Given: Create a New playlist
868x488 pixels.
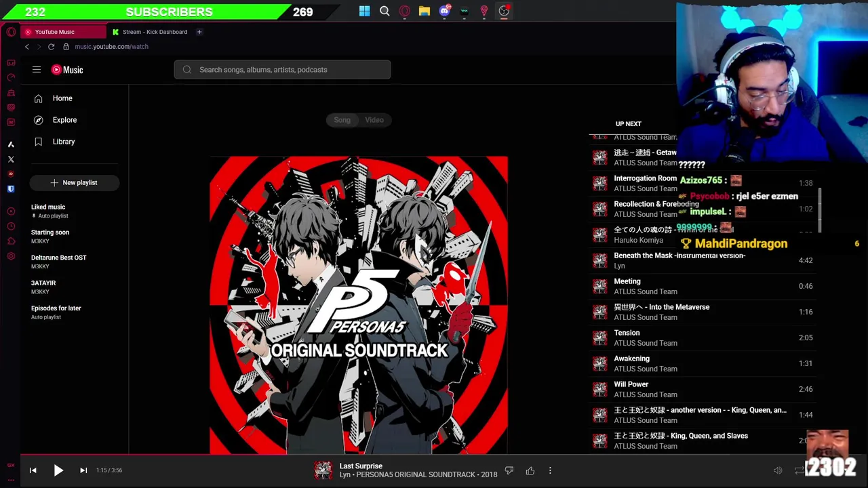Looking at the screenshot, I should click(x=75, y=182).
